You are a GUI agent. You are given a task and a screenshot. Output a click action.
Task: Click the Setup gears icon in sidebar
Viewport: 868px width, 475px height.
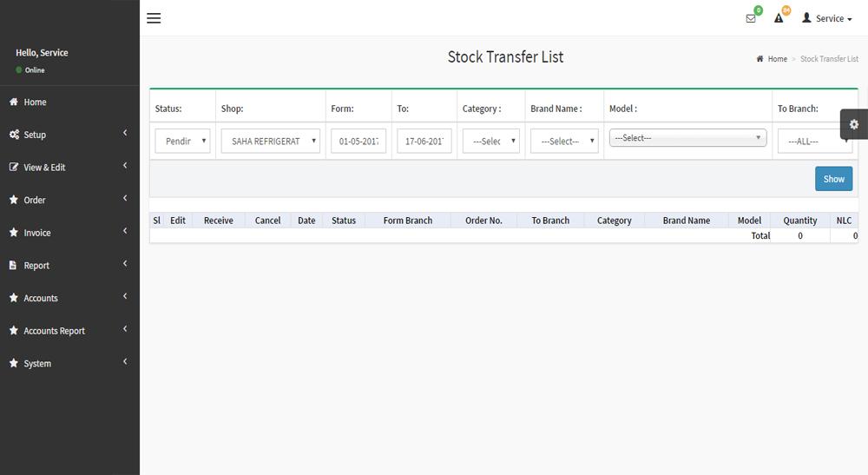(14, 135)
